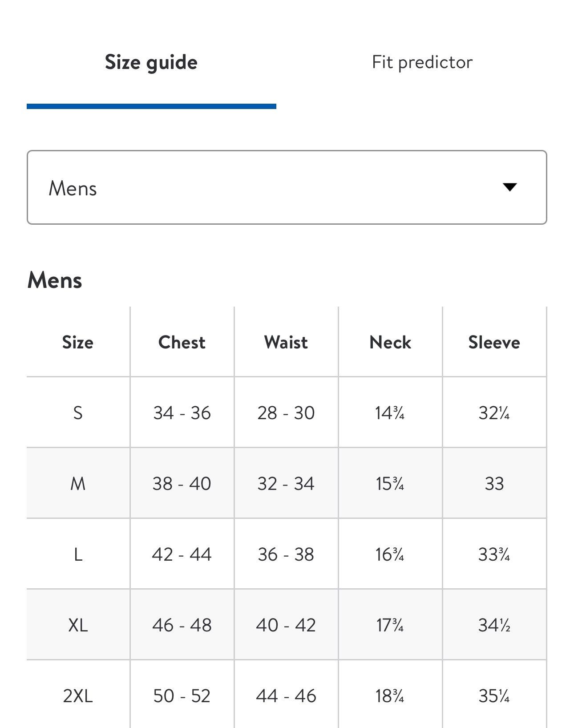Image resolution: width=574 pixels, height=728 pixels.
Task: Click the 34½ sleeve measurement cell
Action: tap(494, 625)
